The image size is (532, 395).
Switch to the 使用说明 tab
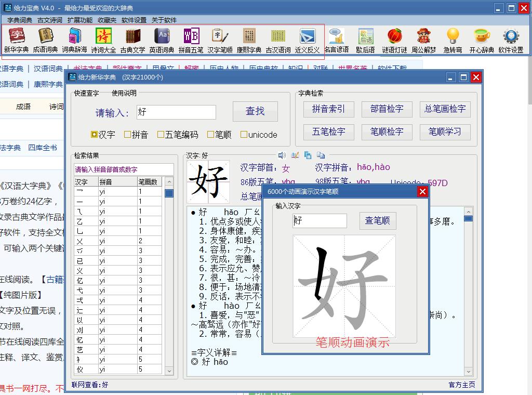124,93
